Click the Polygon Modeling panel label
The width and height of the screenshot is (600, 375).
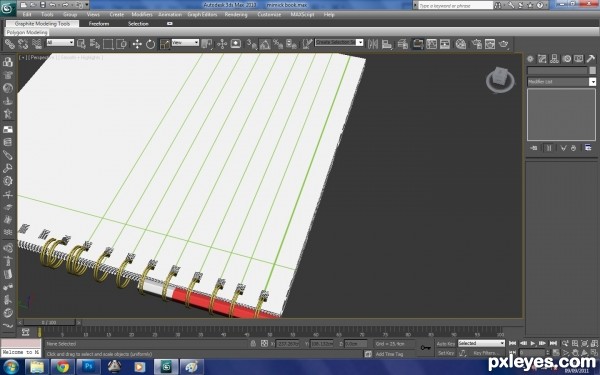coord(27,33)
